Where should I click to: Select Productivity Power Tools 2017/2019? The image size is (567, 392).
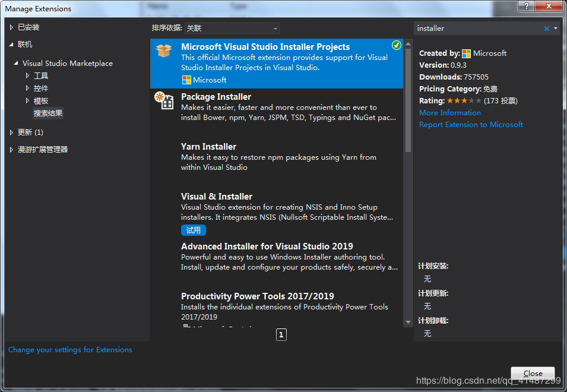pos(277,308)
